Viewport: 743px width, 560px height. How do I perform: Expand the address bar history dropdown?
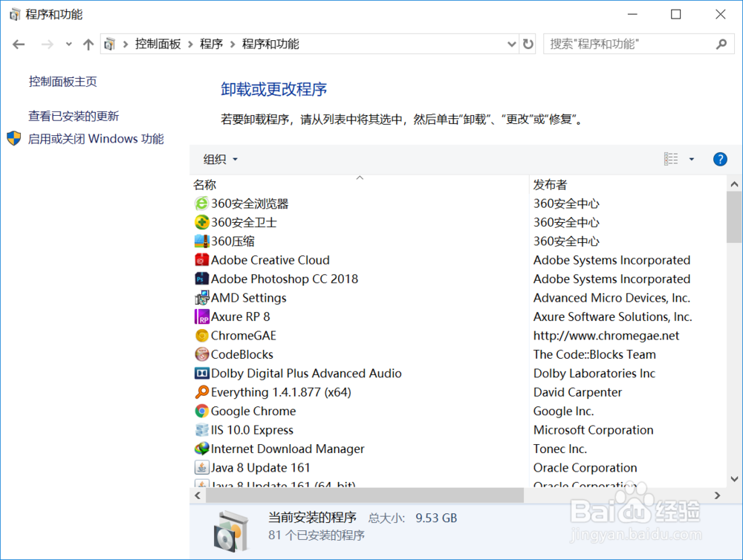click(511, 44)
